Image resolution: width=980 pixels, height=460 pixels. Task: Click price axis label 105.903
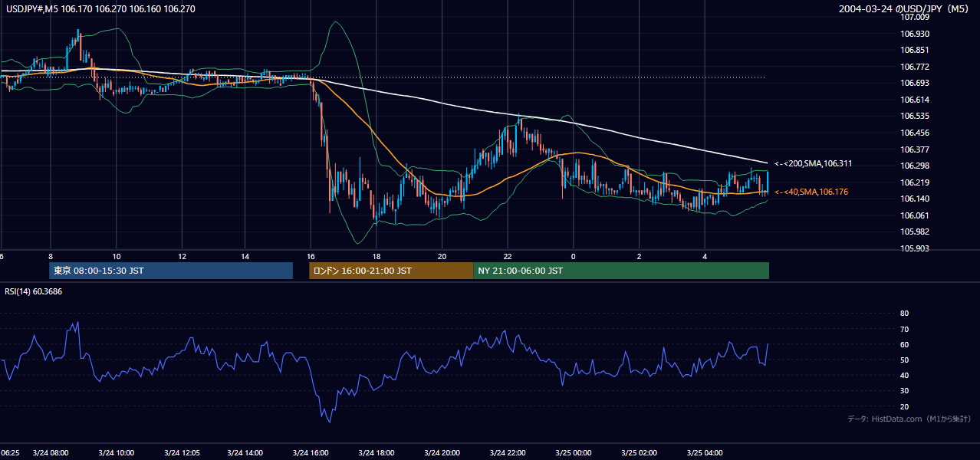[915, 248]
